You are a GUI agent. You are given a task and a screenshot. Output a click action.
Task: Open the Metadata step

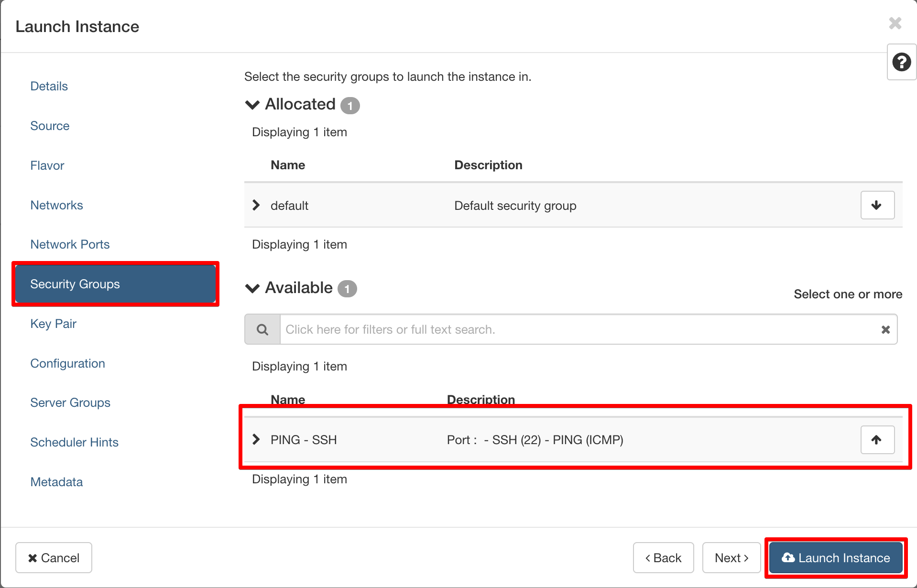[56, 482]
